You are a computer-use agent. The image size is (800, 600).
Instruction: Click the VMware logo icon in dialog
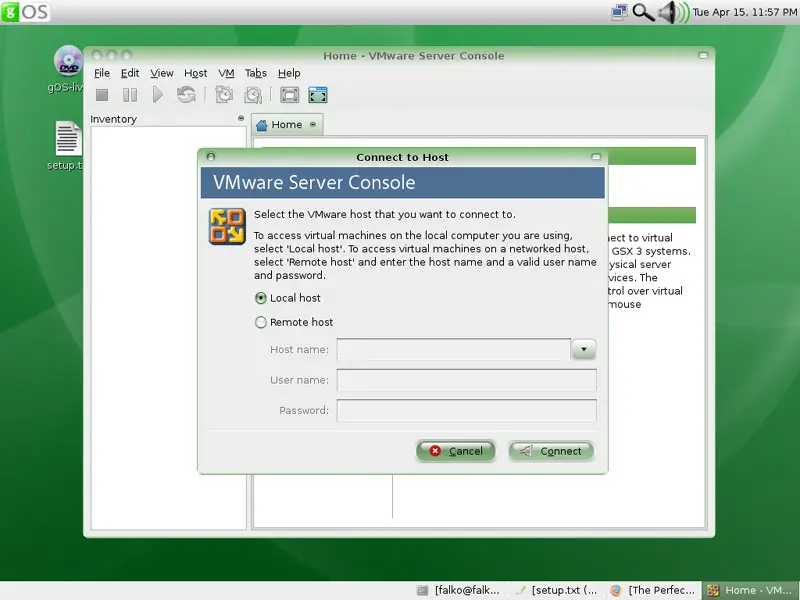click(227, 227)
